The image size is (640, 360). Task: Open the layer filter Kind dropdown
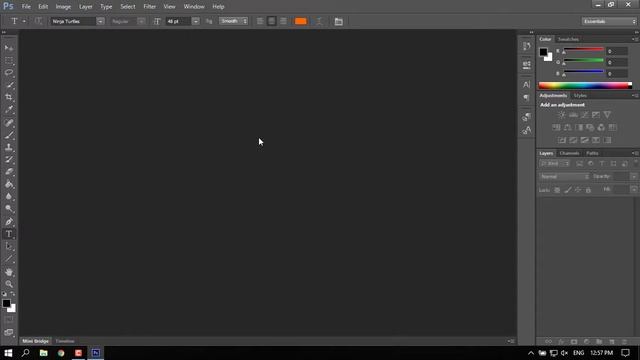554,164
